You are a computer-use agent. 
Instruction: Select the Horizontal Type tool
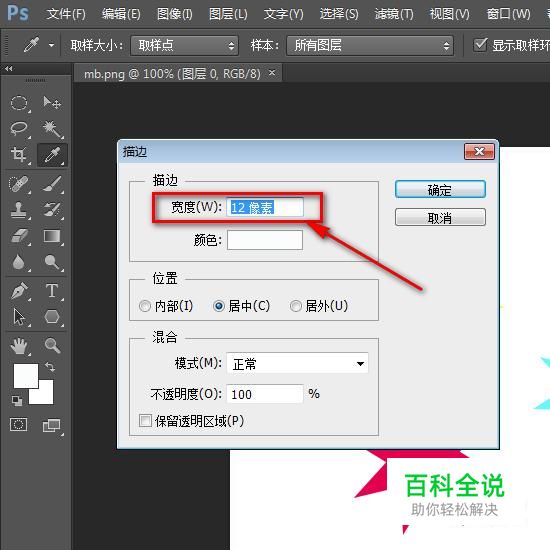(52, 291)
